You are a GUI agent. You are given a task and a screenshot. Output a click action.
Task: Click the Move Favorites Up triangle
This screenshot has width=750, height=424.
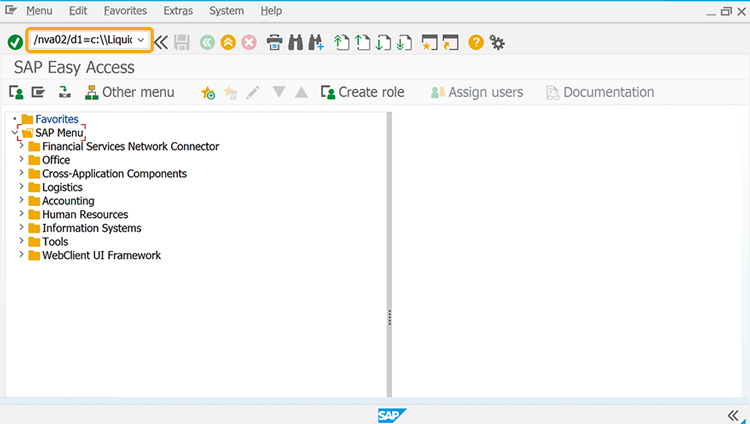tap(301, 92)
